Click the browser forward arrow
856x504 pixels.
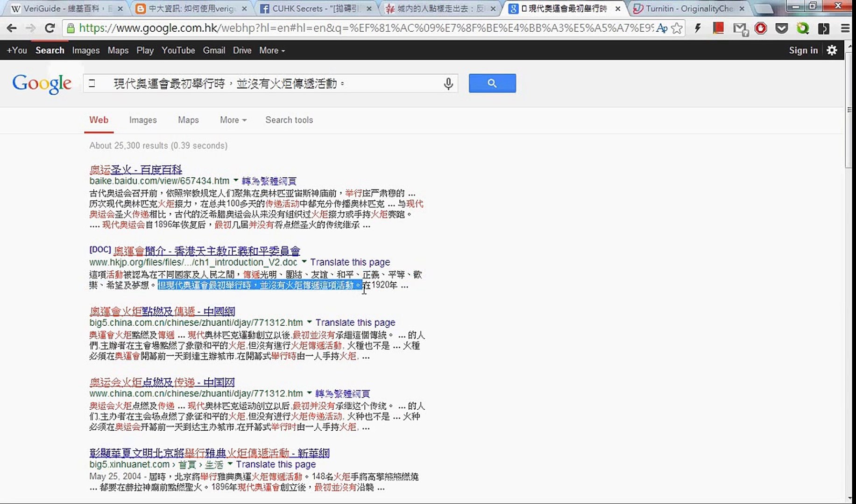[x=30, y=28]
